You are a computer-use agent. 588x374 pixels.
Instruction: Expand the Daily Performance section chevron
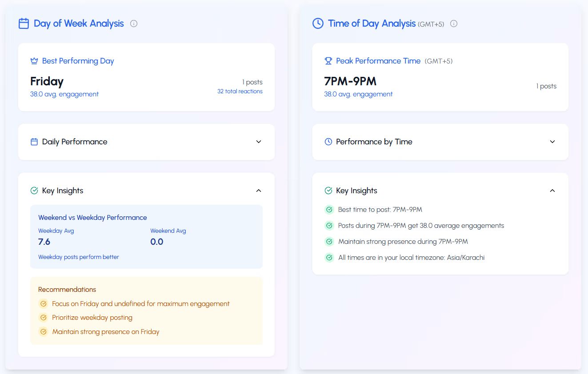point(259,142)
